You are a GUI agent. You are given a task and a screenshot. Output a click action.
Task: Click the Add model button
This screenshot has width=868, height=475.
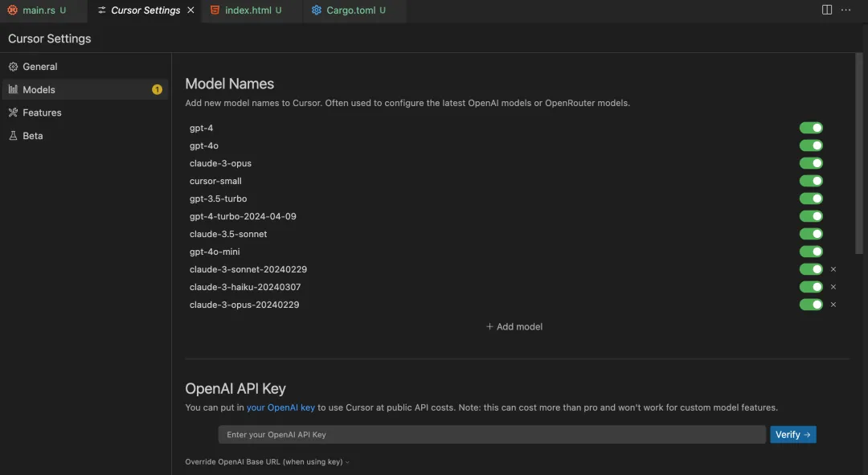click(514, 326)
